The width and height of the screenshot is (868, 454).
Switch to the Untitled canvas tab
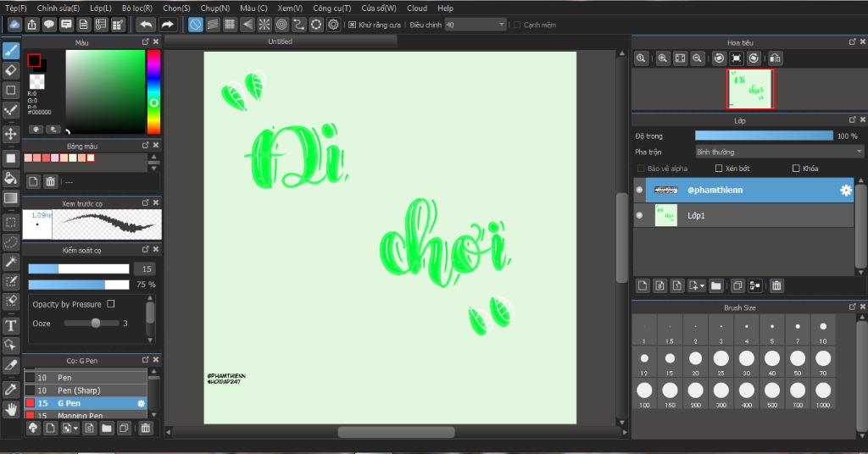click(280, 42)
